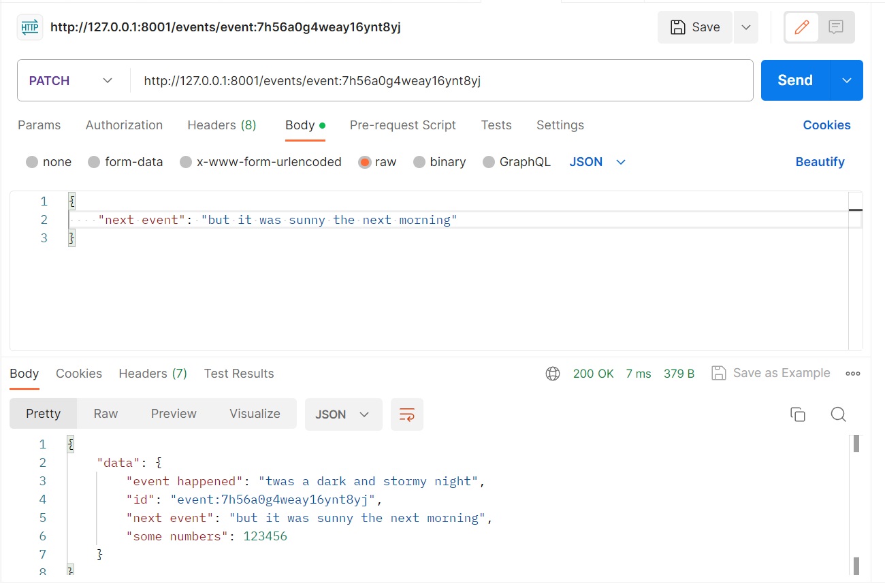The width and height of the screenshot is (885, 588).
Task: Copy the response body with copy icon
Action: [x=798, y=414]
